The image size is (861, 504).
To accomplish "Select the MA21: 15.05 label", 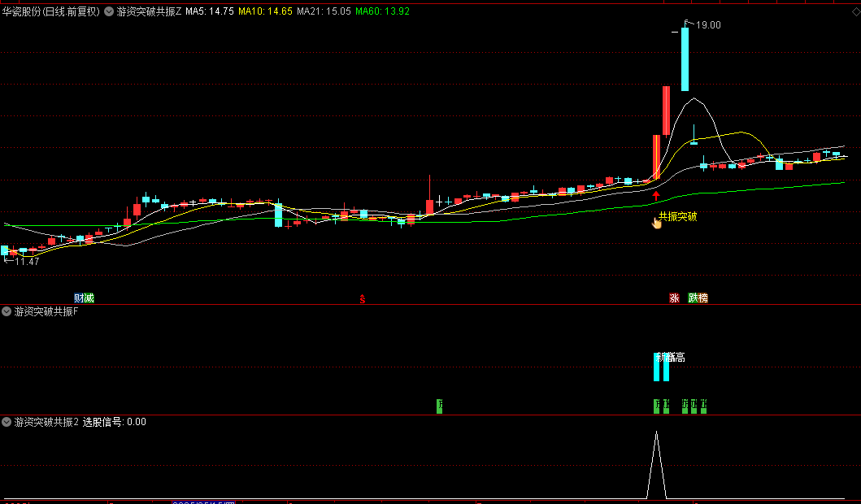I will coord(324,11).
